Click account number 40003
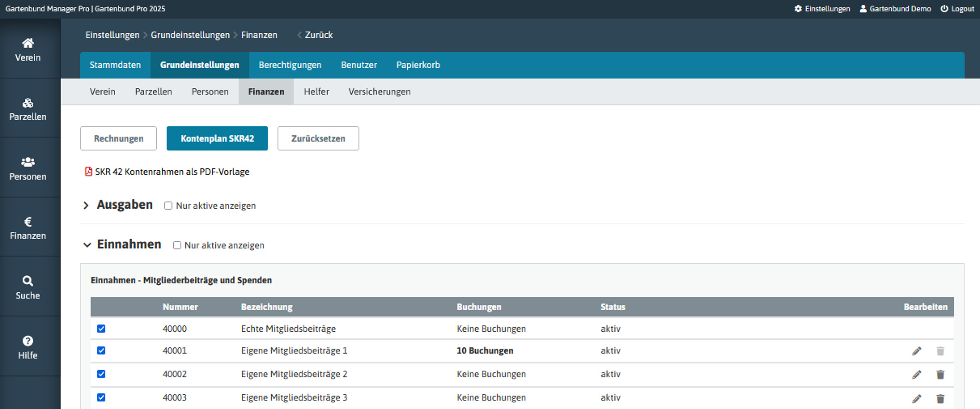The height and width of the screenshot is (409, 980). point(175,397)
